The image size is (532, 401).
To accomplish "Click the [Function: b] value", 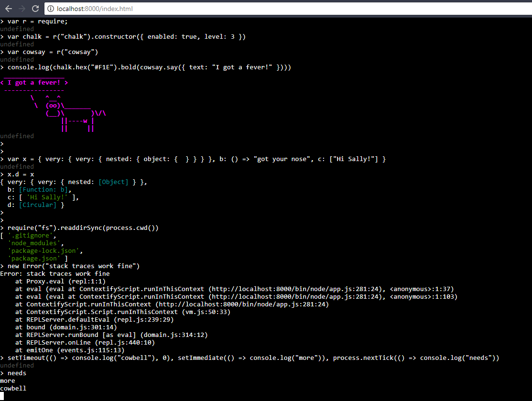I will 45,189.
